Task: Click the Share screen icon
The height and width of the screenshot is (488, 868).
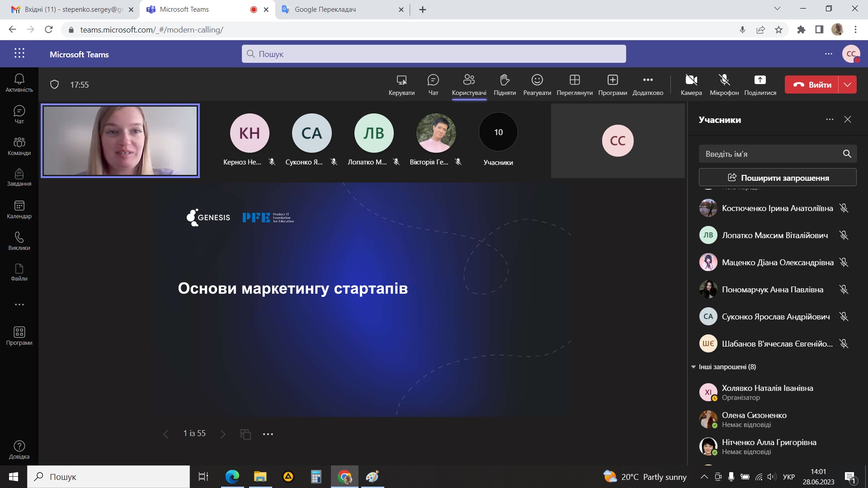Action: [x=759, y=84]
